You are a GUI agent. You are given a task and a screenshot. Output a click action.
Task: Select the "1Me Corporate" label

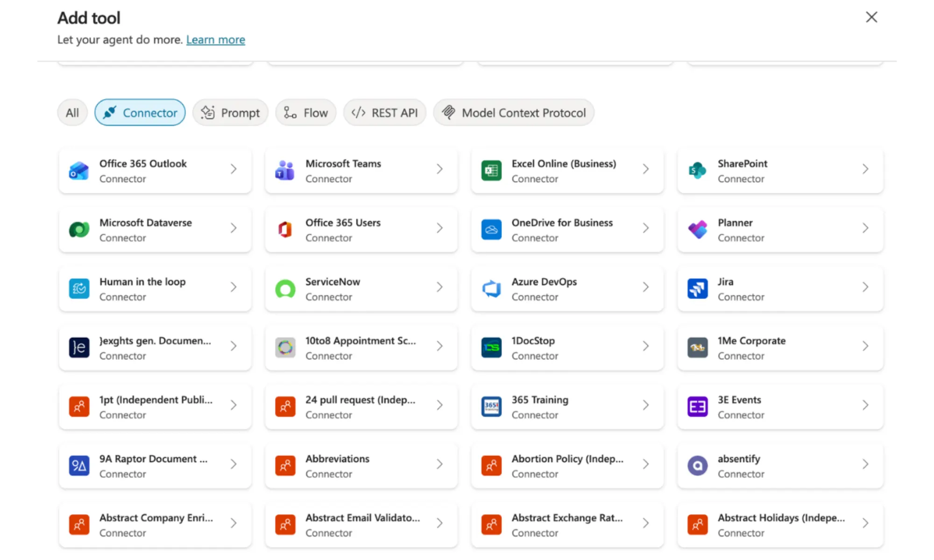click(752, 341)
